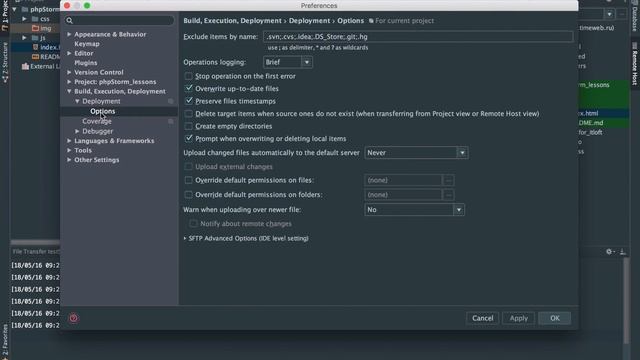Expand the Debugger tree node
This screenshot has height=360, width=640.
coord(77,131)
